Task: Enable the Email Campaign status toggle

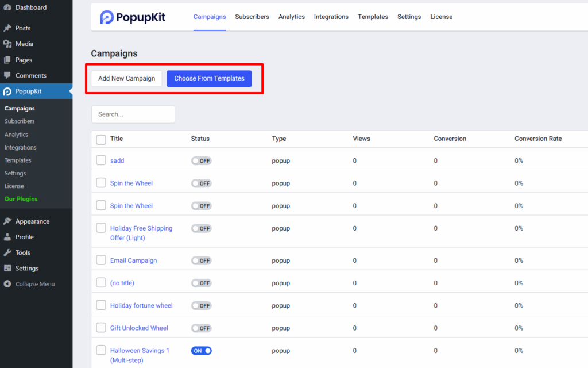Action: click(202, 260)
